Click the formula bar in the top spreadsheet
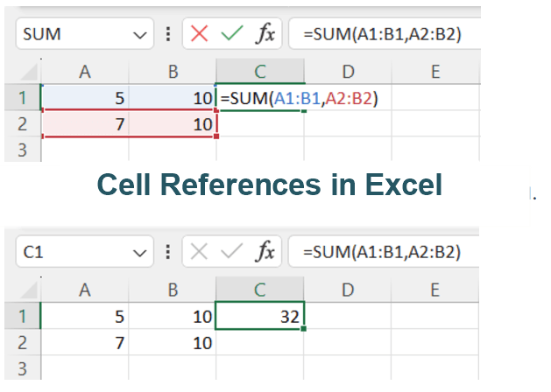The image size is (551, 392). pyautogui.click(x=385, y=34)
